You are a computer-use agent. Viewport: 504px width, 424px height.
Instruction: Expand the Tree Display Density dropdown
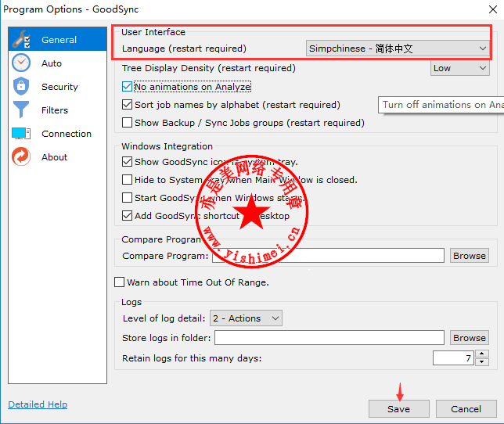[x=459, y=68]
